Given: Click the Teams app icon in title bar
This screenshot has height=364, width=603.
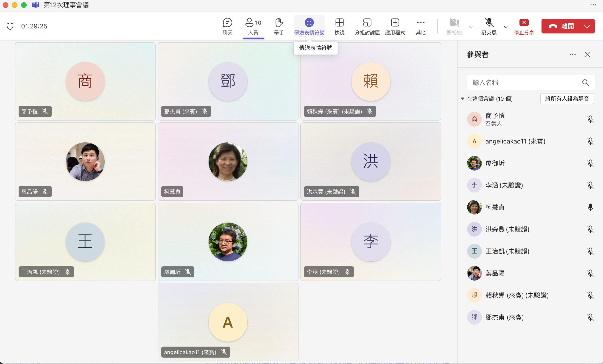Looking at the screenshot, I should coord(36,5).
